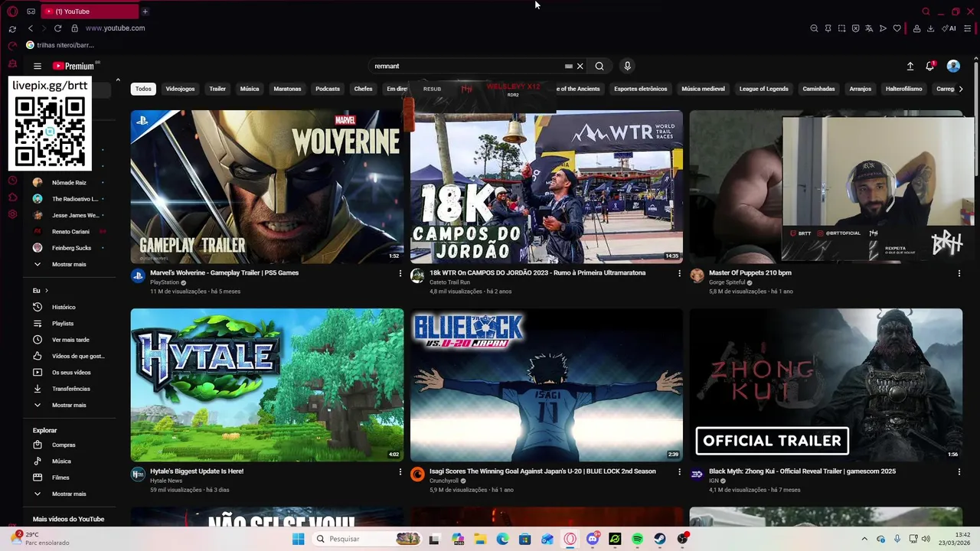The width and height of the screenshot is (980, 551).
Task: Select the League of Legends chip
Action: coord(763,89)
